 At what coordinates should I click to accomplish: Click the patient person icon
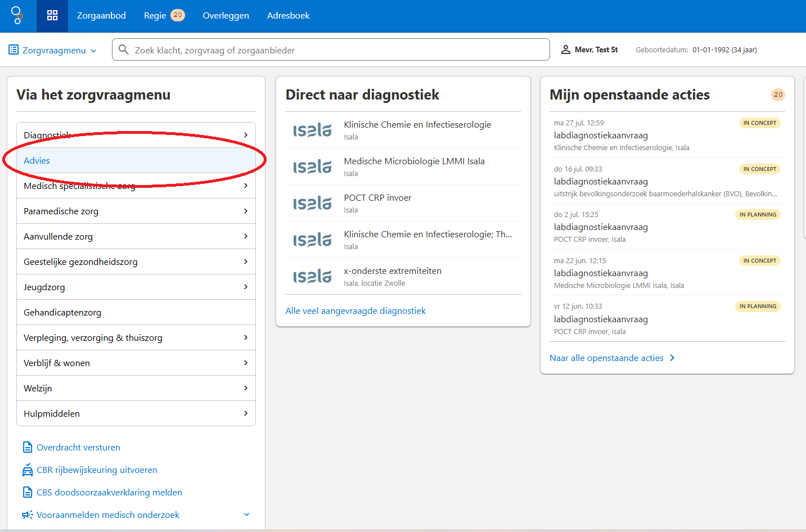pyautogui.click(x=566, y=49)
